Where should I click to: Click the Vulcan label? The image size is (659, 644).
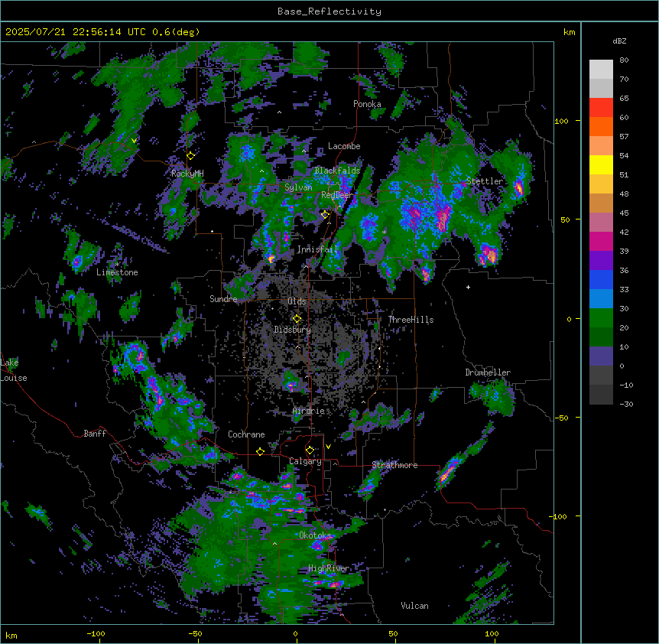414,606
